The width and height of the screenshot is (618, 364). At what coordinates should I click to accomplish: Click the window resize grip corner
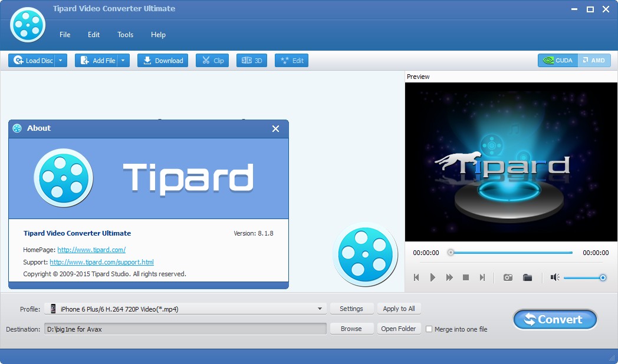pyautogui.click(x=612, y=358)
